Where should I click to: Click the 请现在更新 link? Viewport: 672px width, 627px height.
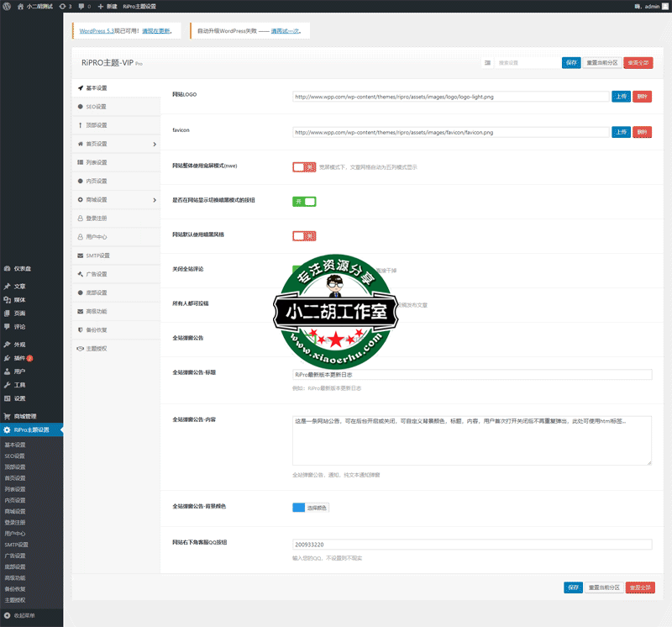[158, 31]
